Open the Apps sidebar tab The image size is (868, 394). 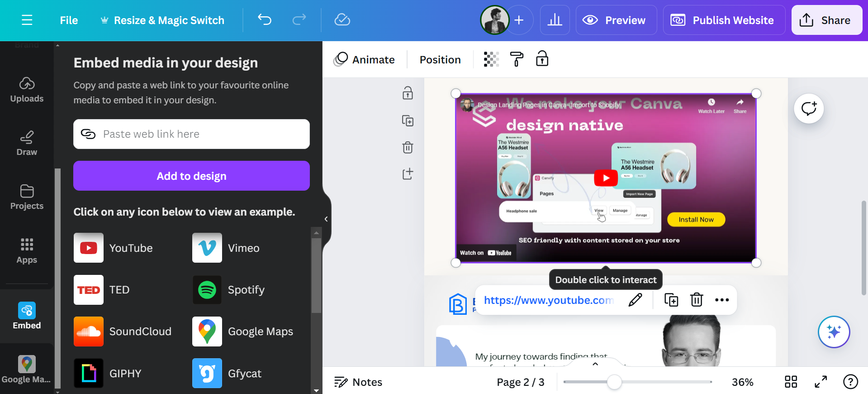[27, 251]
